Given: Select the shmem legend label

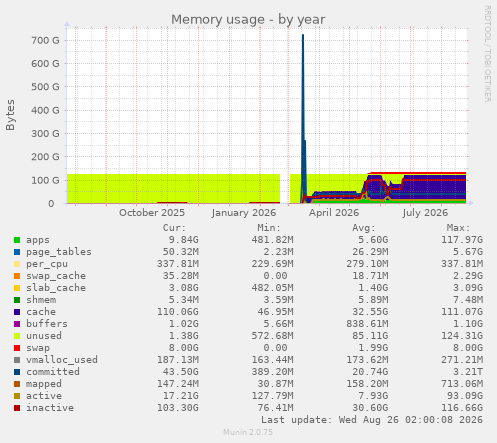Looking at the screenshot, I should click(41, 300).
